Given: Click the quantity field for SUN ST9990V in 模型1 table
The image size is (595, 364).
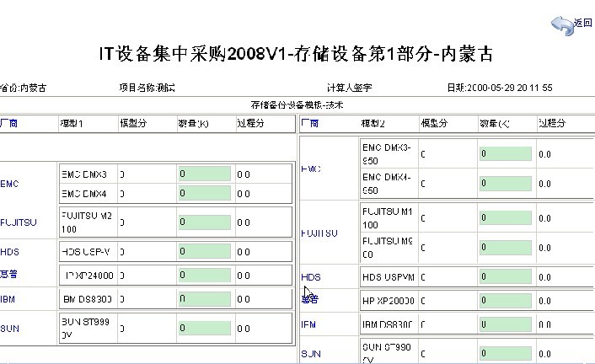Looking at the screenshot, I should (205, 328).
